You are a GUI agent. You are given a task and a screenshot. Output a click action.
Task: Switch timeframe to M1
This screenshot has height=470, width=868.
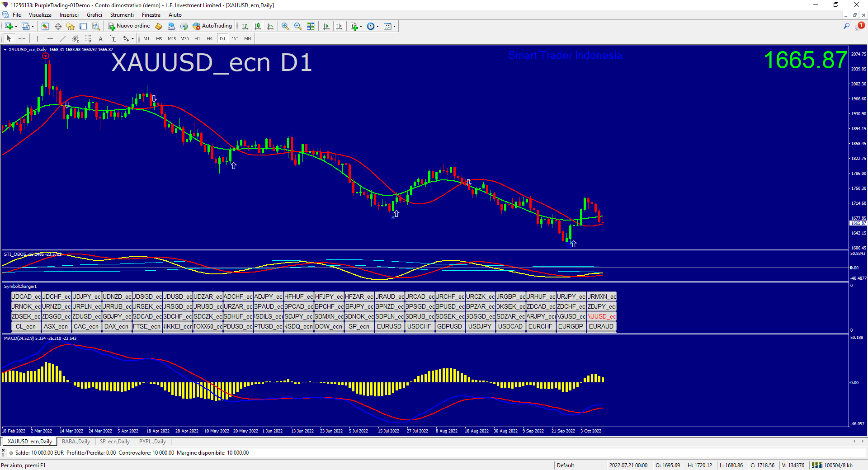[146, 38]
